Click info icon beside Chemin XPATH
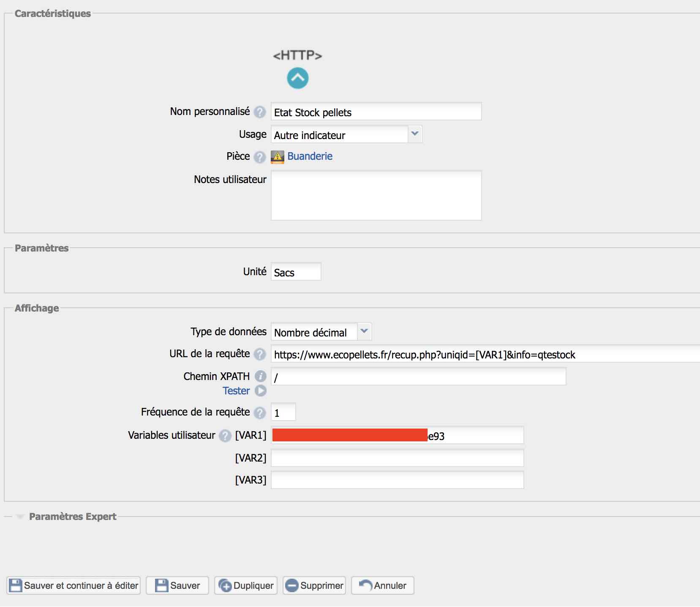The image size is (700, 607). coord(260,376)
